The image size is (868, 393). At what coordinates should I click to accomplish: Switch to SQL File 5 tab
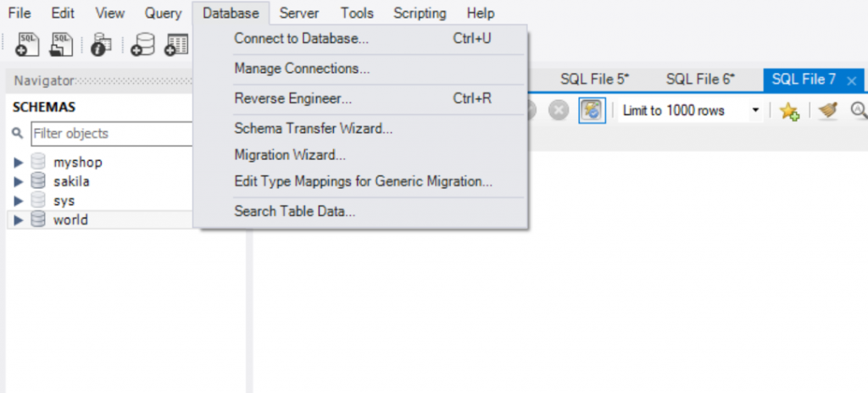(595, 79)
